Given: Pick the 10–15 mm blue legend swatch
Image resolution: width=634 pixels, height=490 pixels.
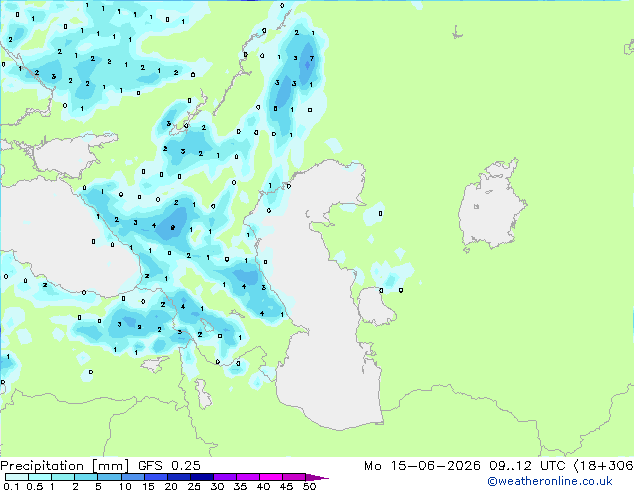Looking at the screenshot, I should pyautogui.click(x=132, y=477).
